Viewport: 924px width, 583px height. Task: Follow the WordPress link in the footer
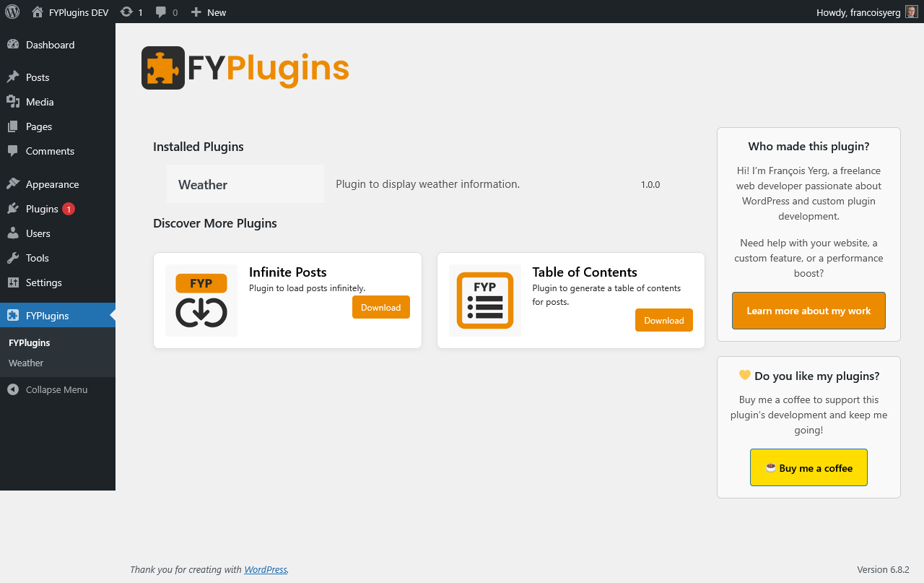pyautogui.click(x=265, y=569)
